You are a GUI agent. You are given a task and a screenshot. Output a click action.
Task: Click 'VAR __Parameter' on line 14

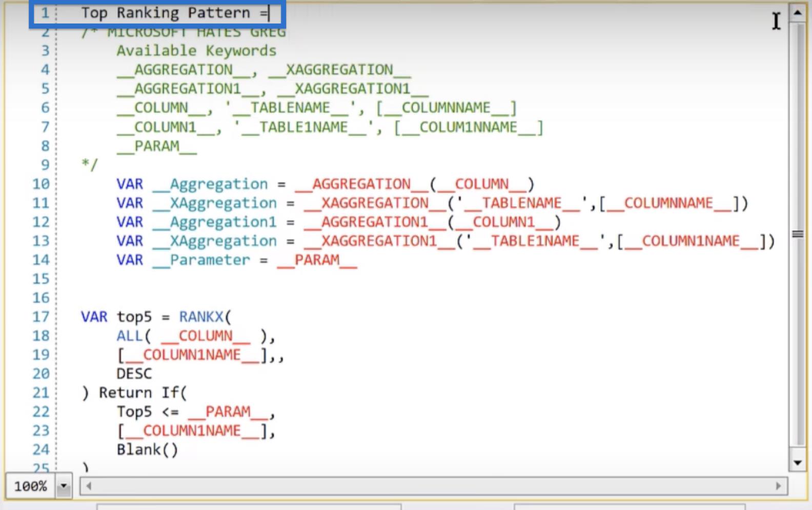[183, 260]
